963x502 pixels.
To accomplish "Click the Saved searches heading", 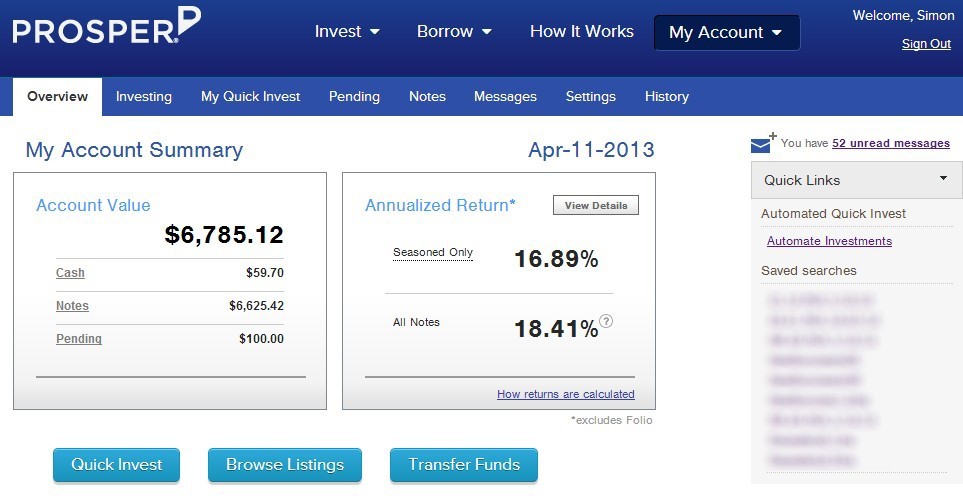I will [x=809, y=270].
